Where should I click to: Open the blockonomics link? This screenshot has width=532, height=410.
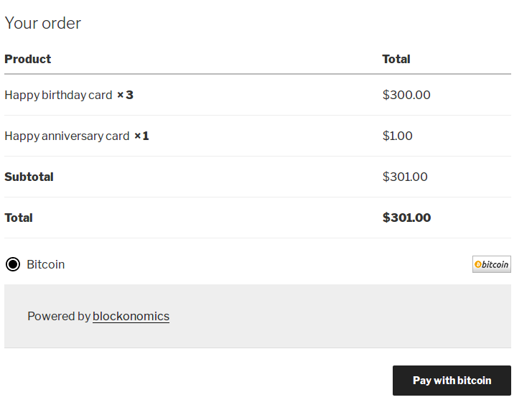pyautogui.click(x=131, y=317)
